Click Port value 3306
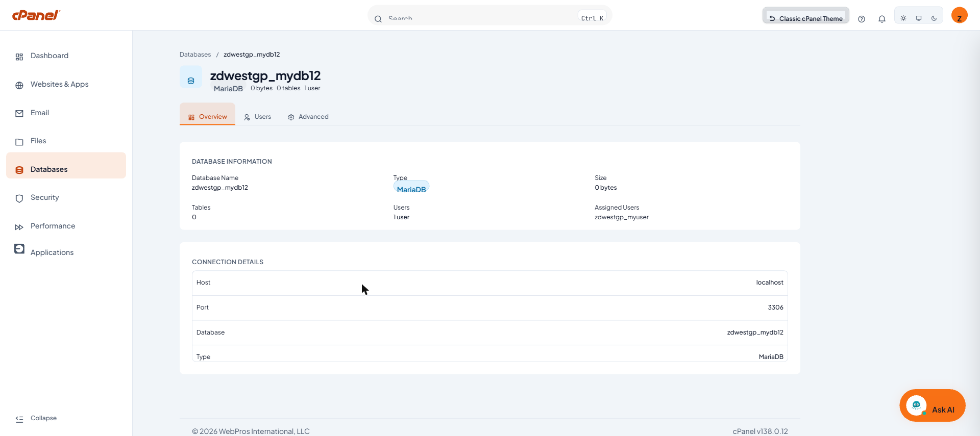This screenshot has width=980, height=436. point(775,307)
